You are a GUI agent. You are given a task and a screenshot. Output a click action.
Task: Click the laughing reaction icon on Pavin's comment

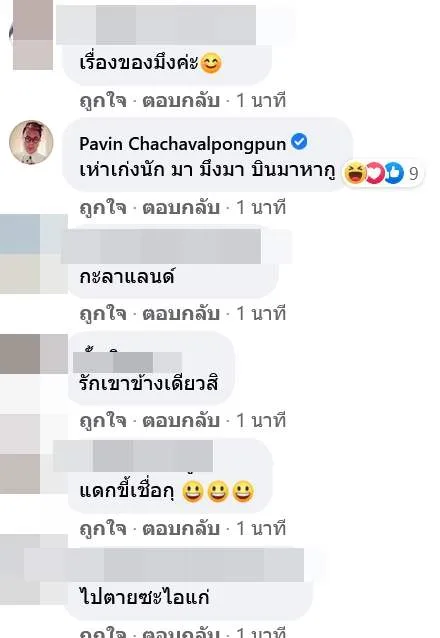[355, 173]
